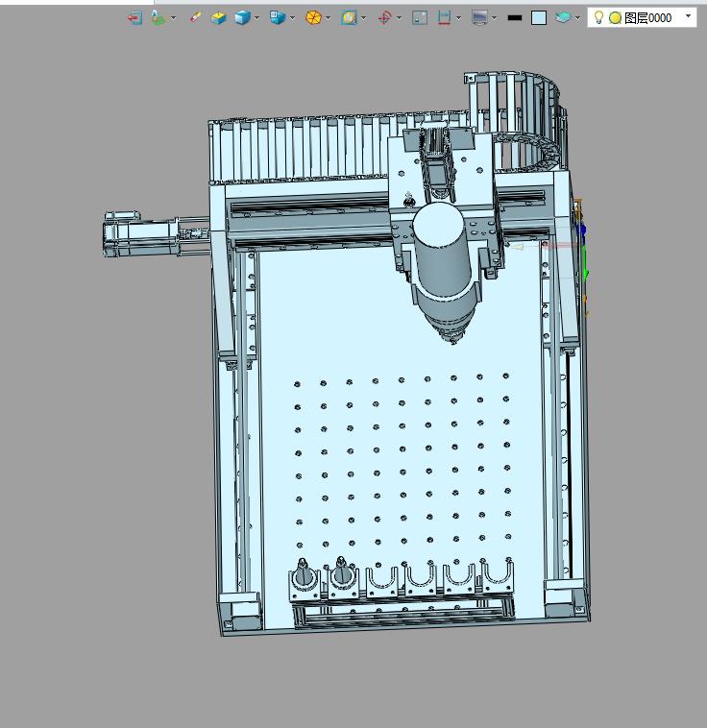
Task: Click the blue shaded cube icon
Action: click(242, 17)
